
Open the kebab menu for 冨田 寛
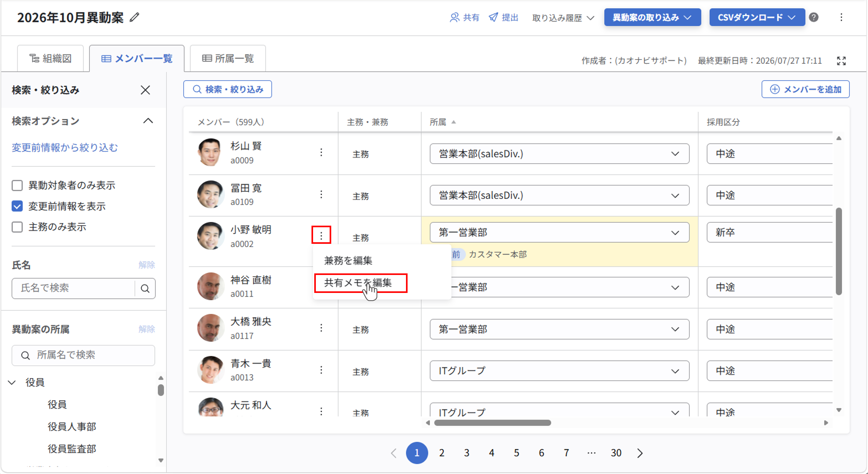click(x=321, y=194)
